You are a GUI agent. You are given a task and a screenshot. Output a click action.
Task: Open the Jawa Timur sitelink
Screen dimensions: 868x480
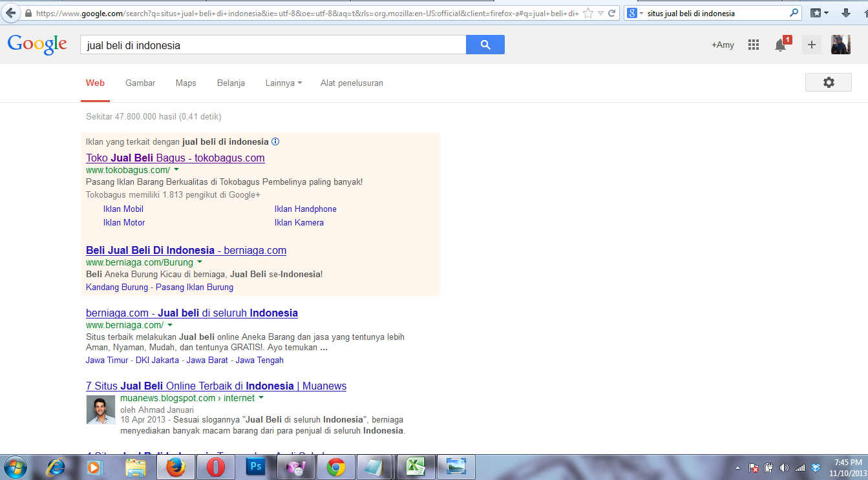point(107,360)
